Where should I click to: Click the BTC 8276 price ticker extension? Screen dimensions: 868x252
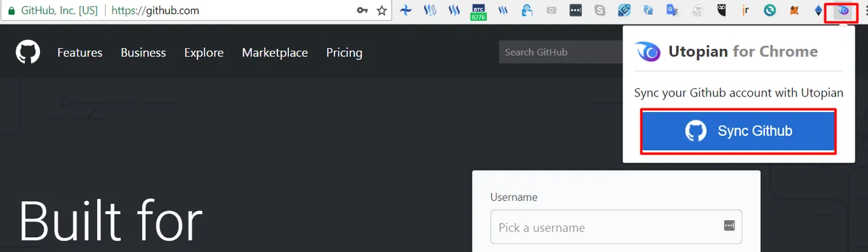(x=479, y=12)
